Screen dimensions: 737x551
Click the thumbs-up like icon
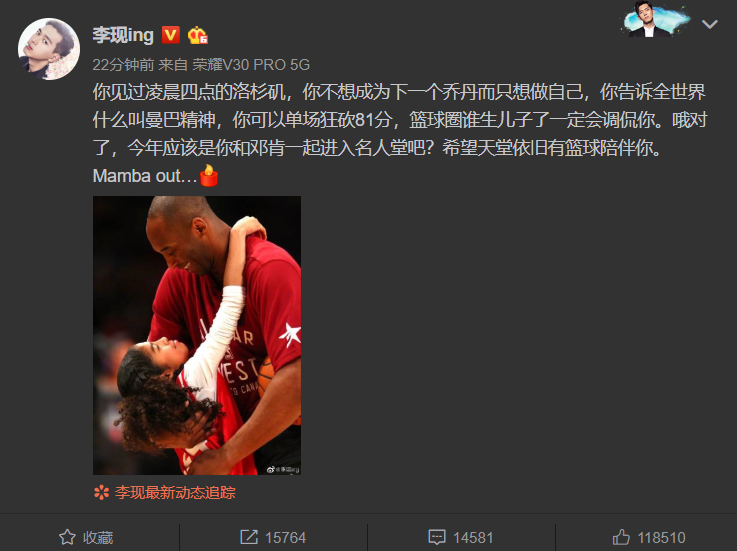(621, 536)
